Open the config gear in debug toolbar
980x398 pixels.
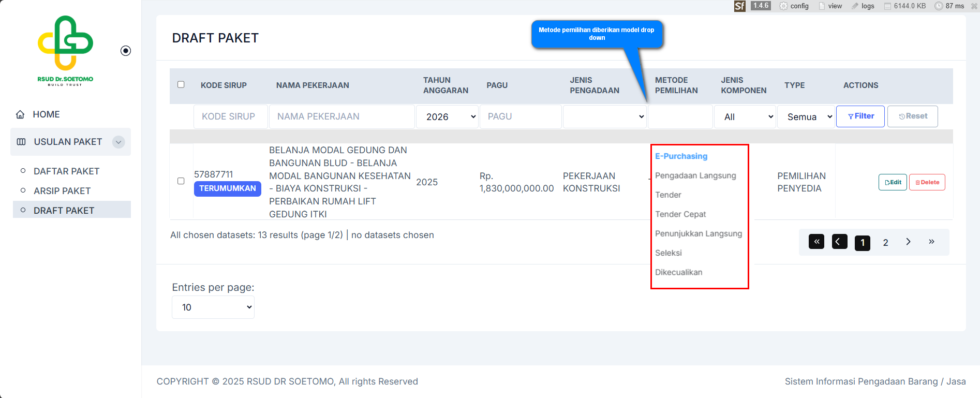tap(784, 6)
